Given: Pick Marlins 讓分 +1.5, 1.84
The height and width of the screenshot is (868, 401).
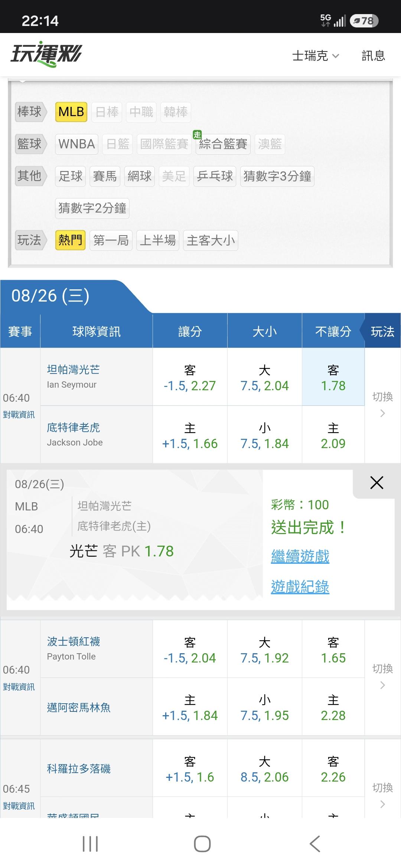Looking at the screenshot, I should (x=190, y=707).
